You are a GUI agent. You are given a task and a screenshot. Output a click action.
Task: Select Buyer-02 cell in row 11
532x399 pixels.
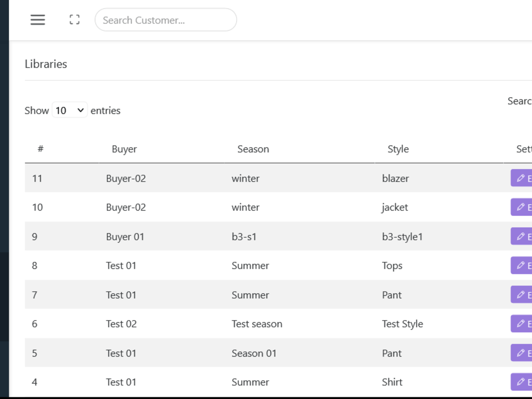tap(126, 178)
